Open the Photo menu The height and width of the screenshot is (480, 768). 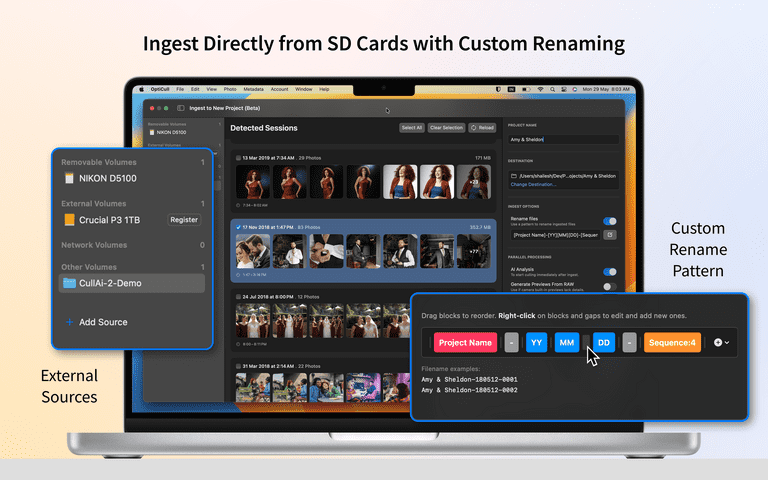[x=230, y=90]
